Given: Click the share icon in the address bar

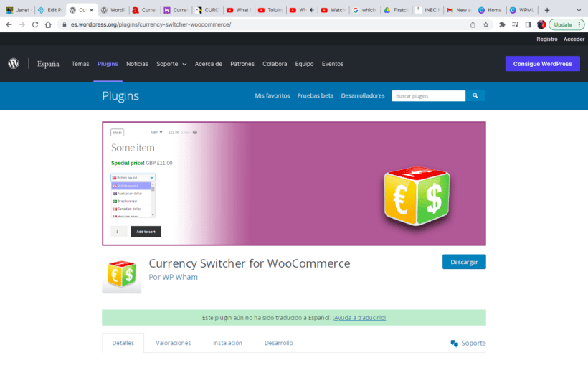Looking at the screenshot, I should pos(473,24).
